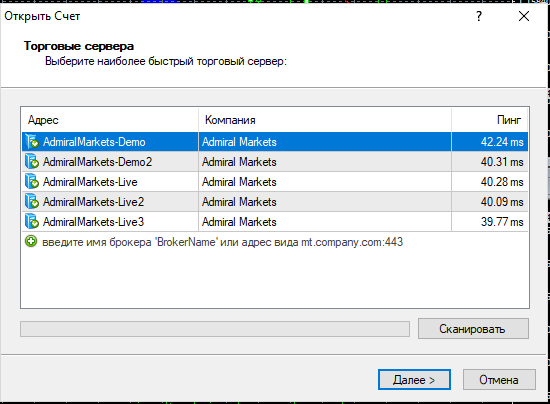Click the Далее button to continue

(x=414, y=379)
